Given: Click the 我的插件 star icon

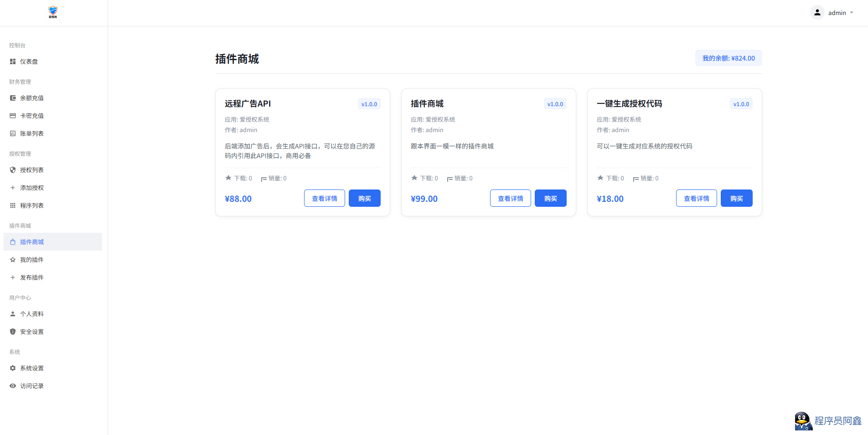Looking at the screenshot, I should (13, 260).
